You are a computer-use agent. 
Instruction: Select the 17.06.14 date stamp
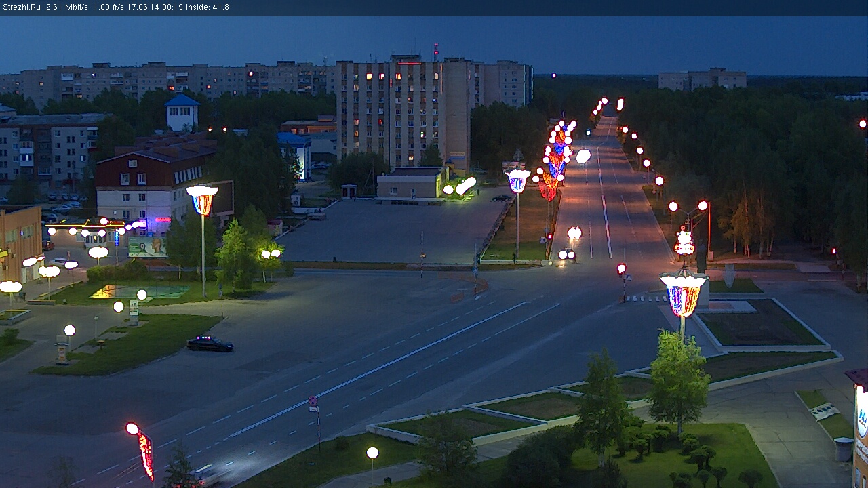tap(142, 7)
